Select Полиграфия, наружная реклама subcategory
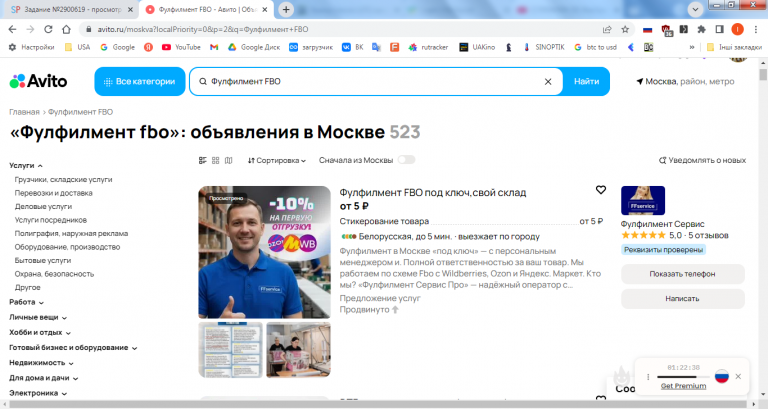Screen dimensions: 768x409 coord(71,234)
